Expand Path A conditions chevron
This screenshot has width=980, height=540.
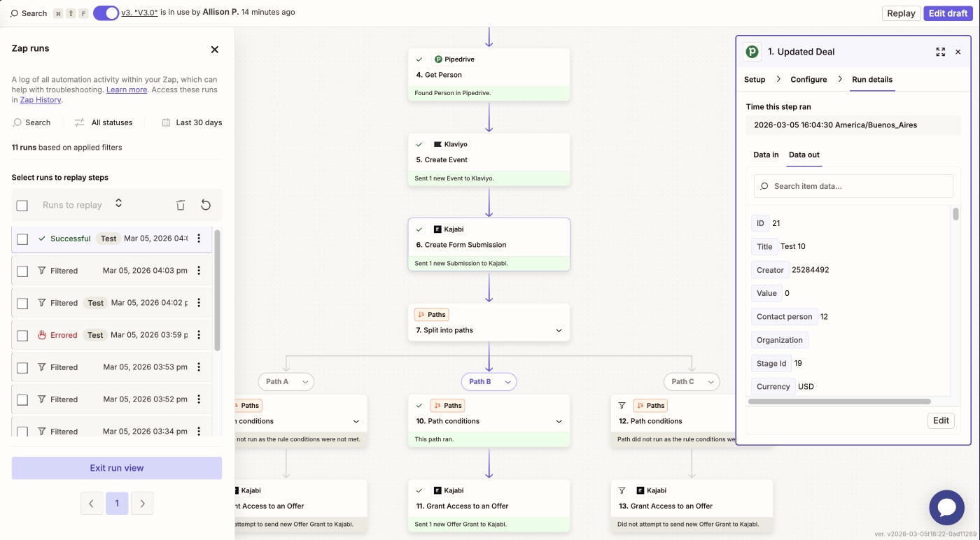pos(356,421)
